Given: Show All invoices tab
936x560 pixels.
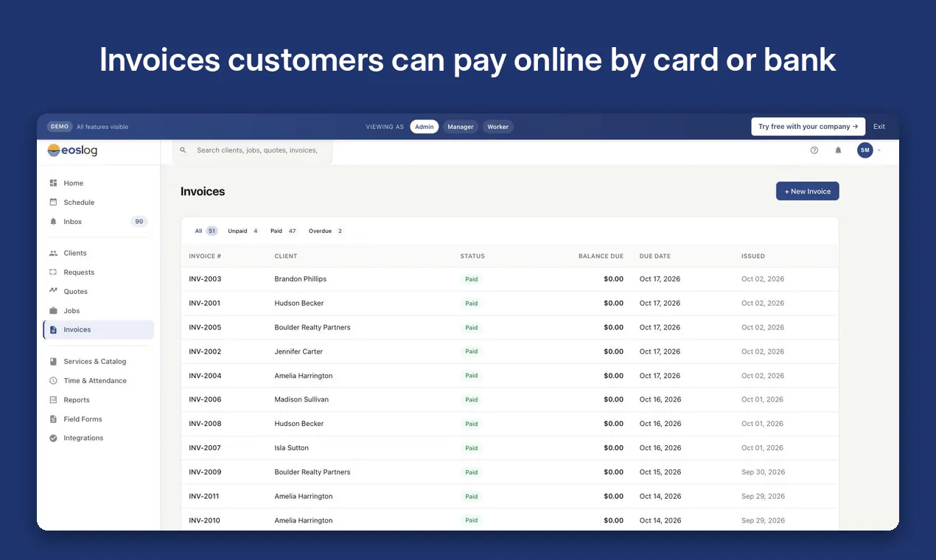Looking at the screenshot, I should coord(206,231).
